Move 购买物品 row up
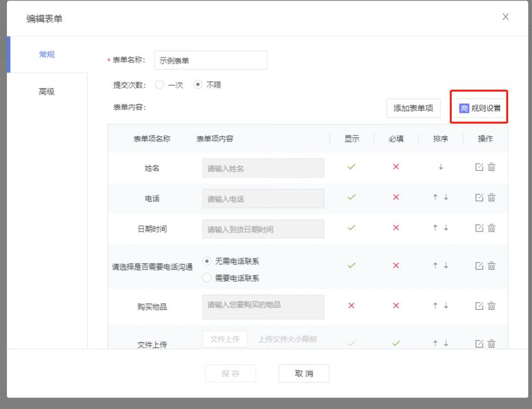532x409 pixels. pos(435,305)
